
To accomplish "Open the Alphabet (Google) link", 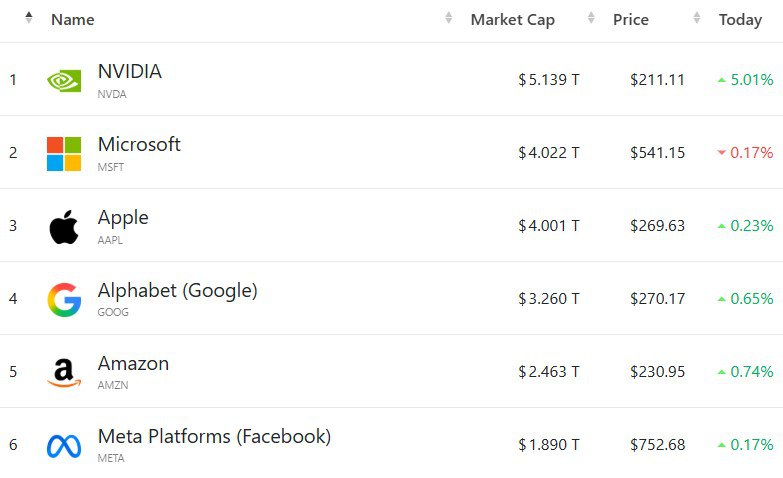I will pos(177,290).
